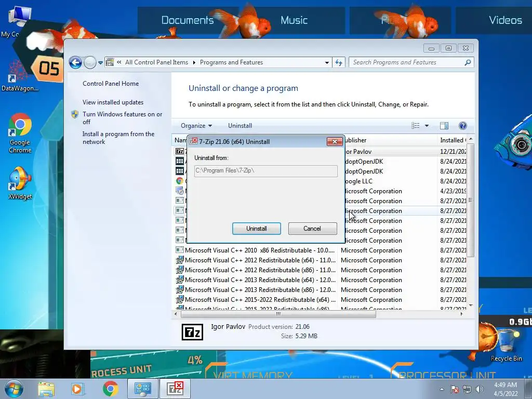532x399 pixels.
Task: Open Google Chrome from the taskbar
Action: pos(111,389)
